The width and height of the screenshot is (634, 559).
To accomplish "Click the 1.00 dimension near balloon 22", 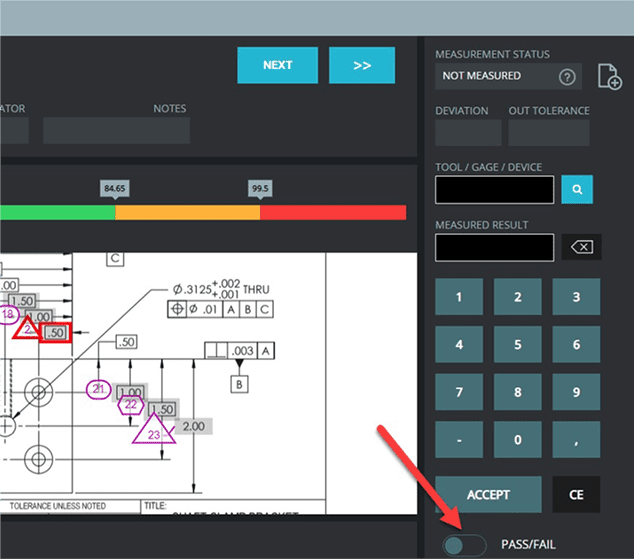I will point(130,391).
